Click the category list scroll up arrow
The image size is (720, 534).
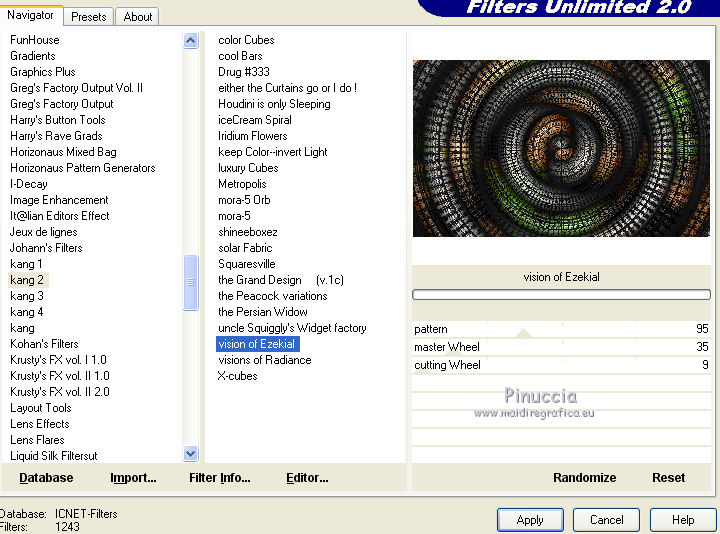click(x=191, y=41)
